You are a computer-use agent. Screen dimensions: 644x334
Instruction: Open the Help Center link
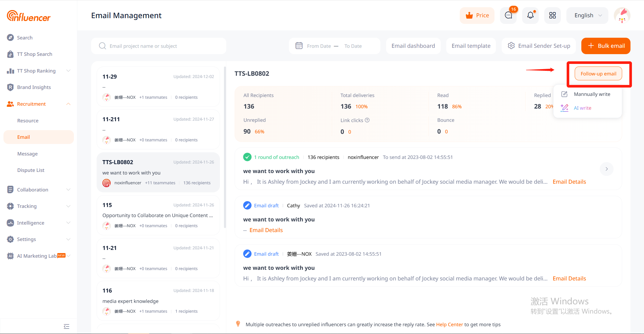click(x=449, y=324)
